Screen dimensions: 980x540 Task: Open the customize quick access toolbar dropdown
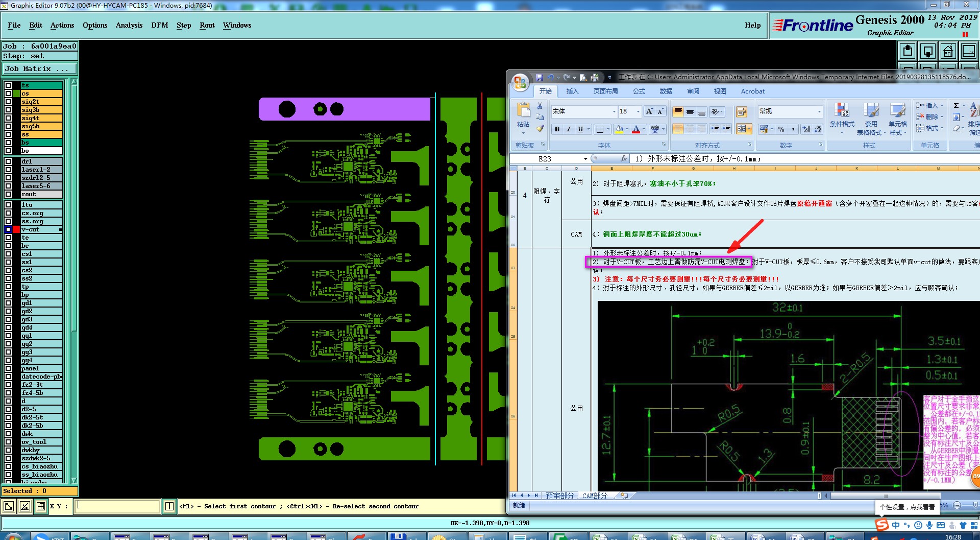coord(609,78)
